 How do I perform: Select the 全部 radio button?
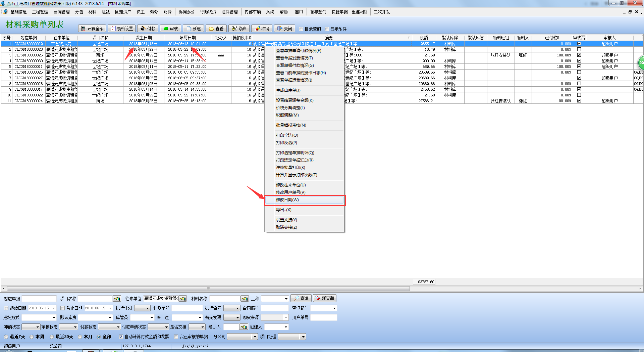[x=99, y=337]
